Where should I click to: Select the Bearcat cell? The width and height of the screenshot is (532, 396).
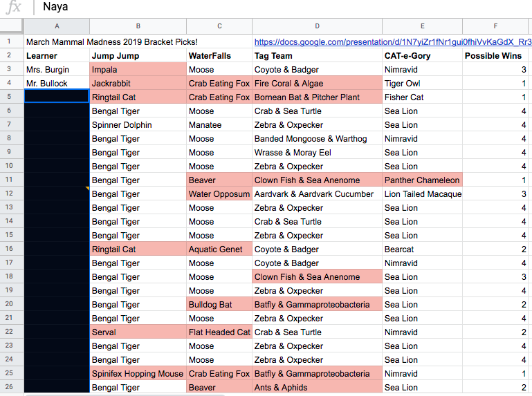tap(423, 249)
